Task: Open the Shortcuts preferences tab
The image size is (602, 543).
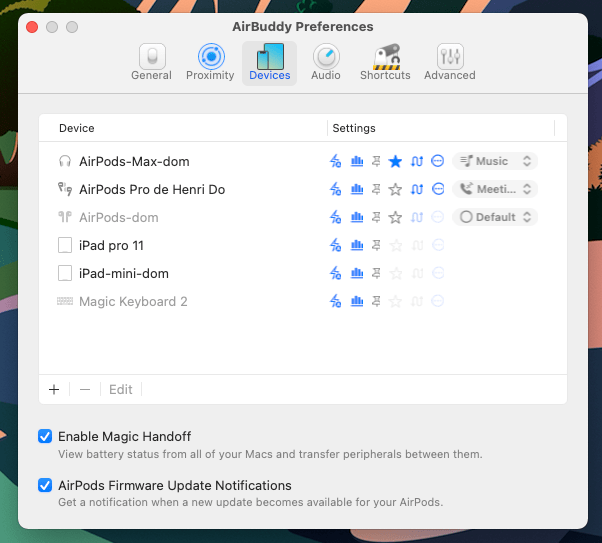Action: click(385, 63)
